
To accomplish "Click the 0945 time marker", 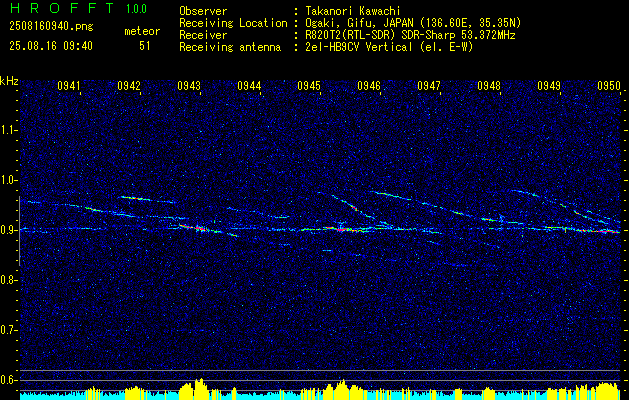I will pyautogui.click(x=309, y=85).
